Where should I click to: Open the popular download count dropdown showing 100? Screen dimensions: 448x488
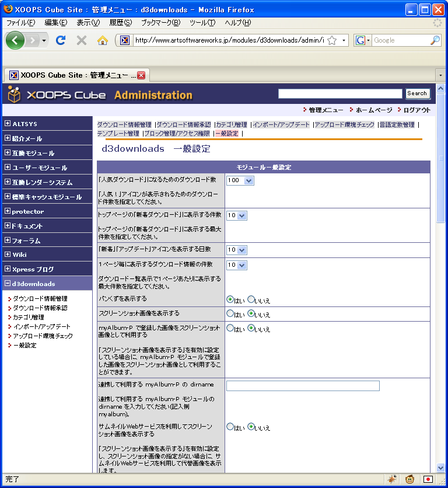click(x=240, y=181)
